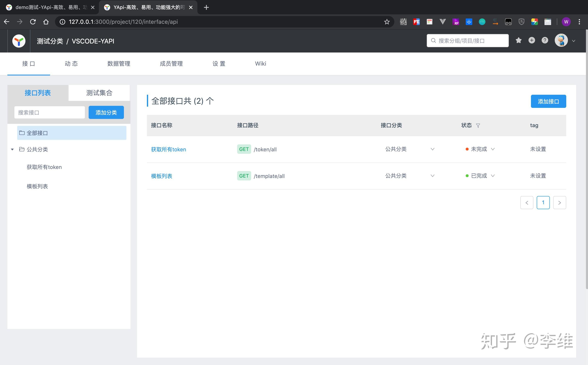This screenshot has height=365, width=588.
Task: Click the QR code browser extension icon
Action: click(x=403, y=22)
